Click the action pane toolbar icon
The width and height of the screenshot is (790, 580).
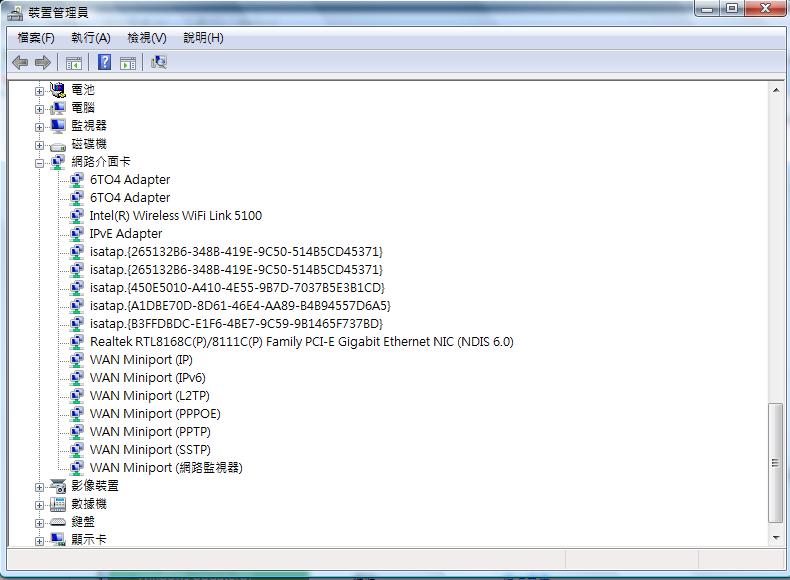click(x=128, y=63)
